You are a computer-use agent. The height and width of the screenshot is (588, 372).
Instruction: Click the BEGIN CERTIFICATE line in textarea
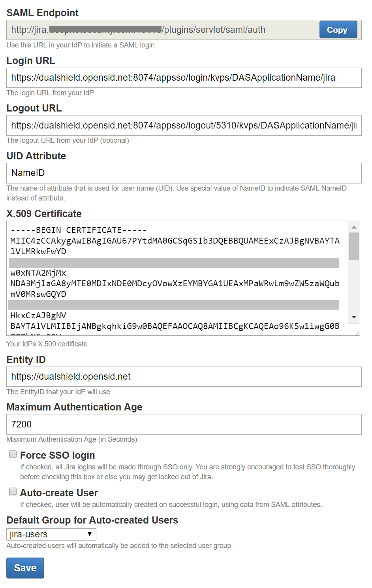coord(79,230)
